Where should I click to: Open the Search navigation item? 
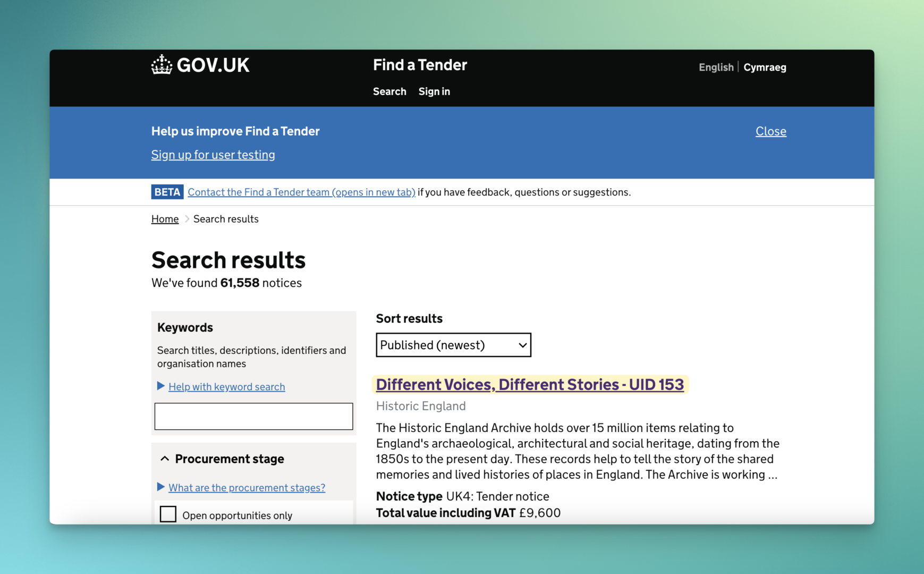(389, 91)
